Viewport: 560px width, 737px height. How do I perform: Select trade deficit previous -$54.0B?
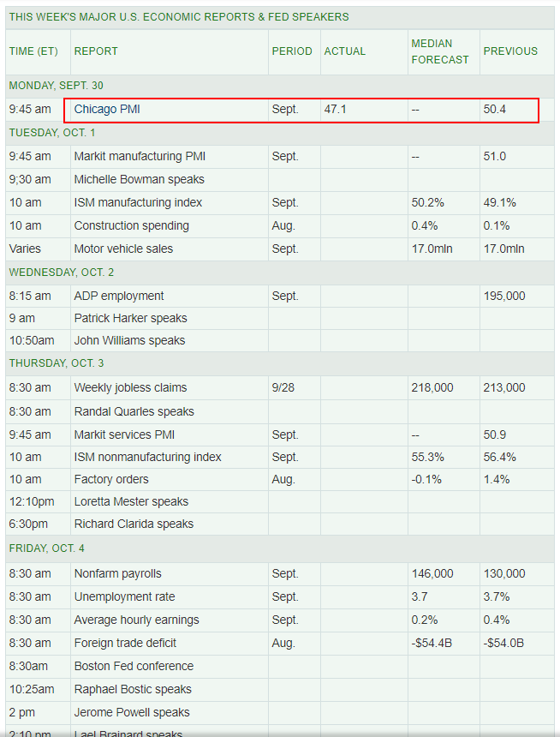tap(503, 644)
